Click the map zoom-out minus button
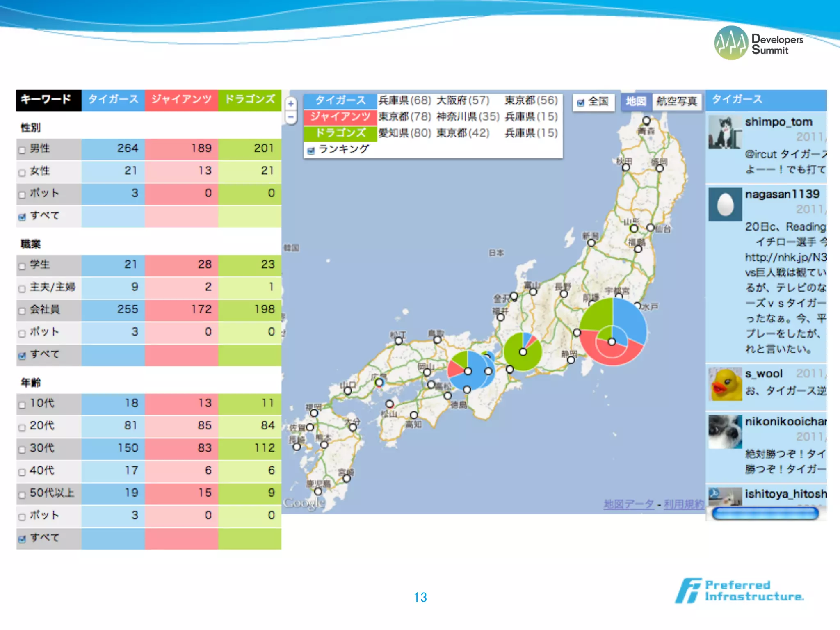The height and width of the screenshot is (630, 840). [291, 118]
